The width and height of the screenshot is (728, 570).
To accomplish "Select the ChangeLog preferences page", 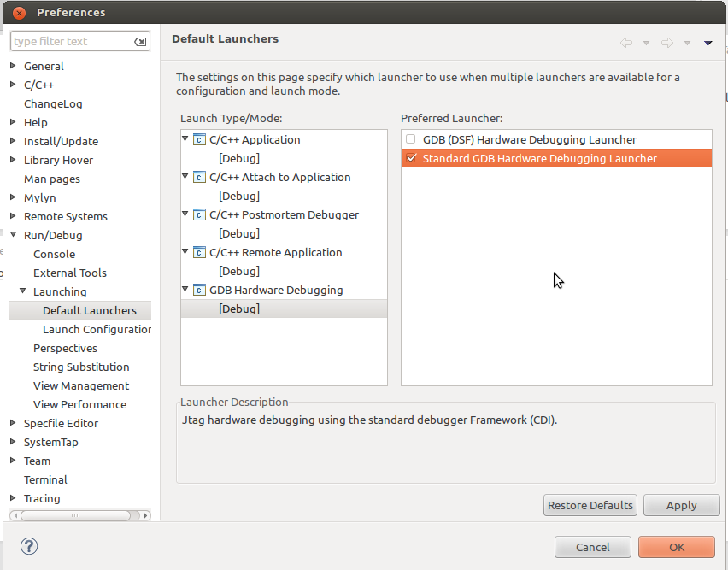I will (x=53, y=104).
